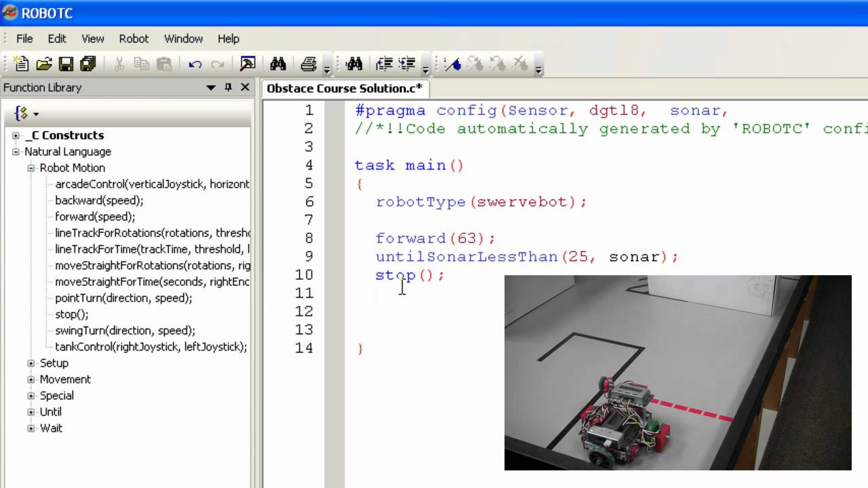
Task: Click the compile hammer icon
Action: (248, 64)
